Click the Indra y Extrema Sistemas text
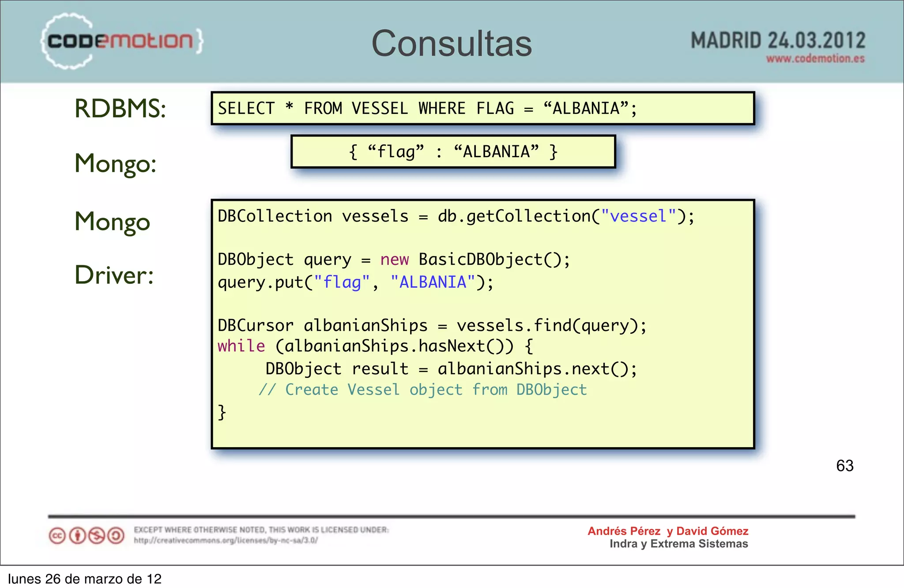 point(678,544)
